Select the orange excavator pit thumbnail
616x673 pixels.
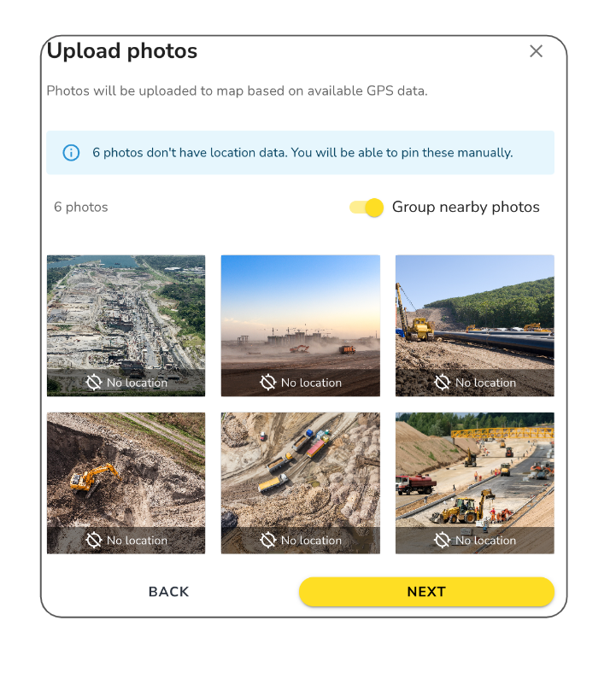click(126, 483)
